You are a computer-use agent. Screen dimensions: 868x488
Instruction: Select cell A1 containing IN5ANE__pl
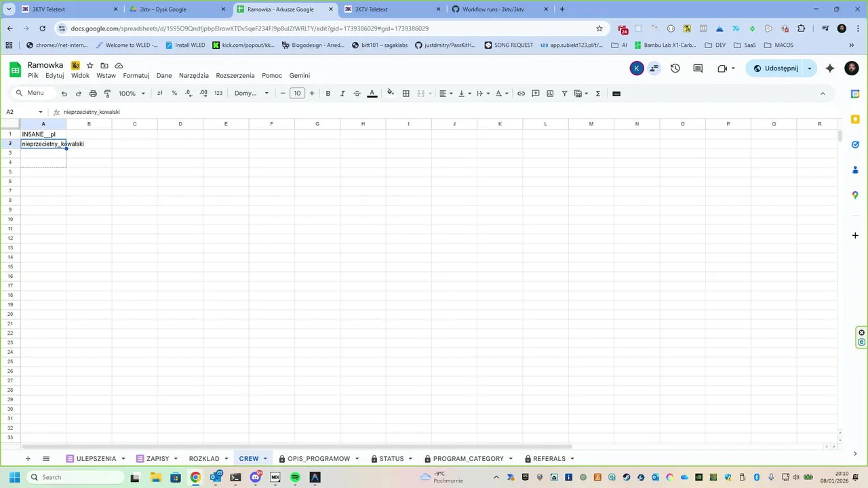pos(43,134)
